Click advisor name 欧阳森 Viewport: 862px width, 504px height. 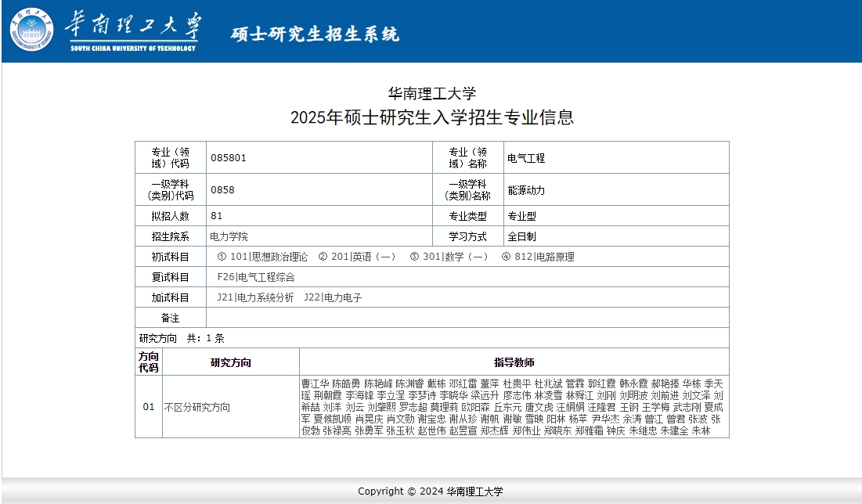475,407
